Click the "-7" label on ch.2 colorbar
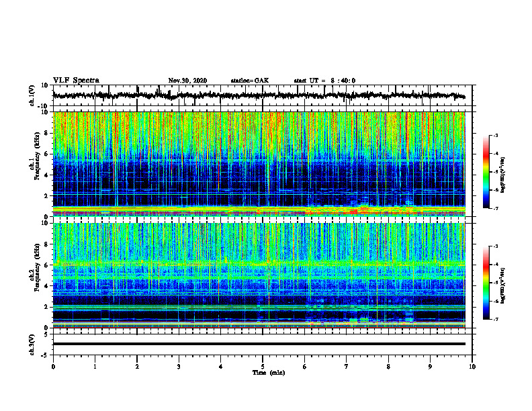532x411 pixels. point(496,319)
